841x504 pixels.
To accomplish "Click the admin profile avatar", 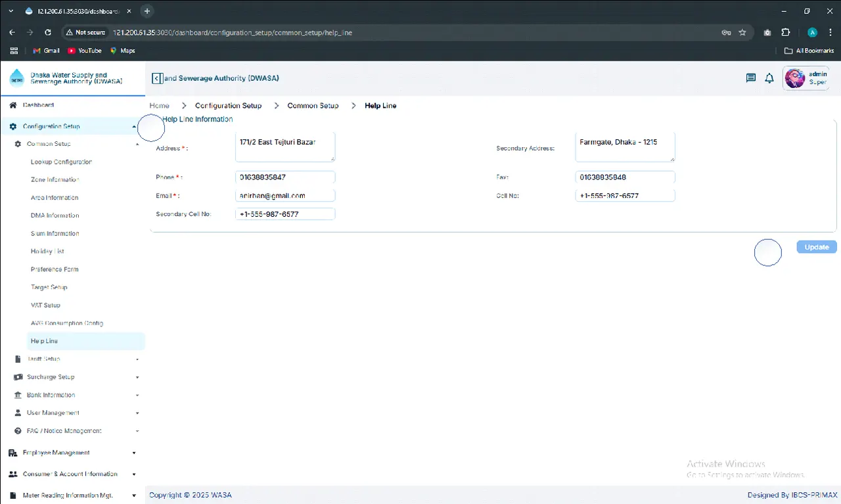I will [795, 78].
